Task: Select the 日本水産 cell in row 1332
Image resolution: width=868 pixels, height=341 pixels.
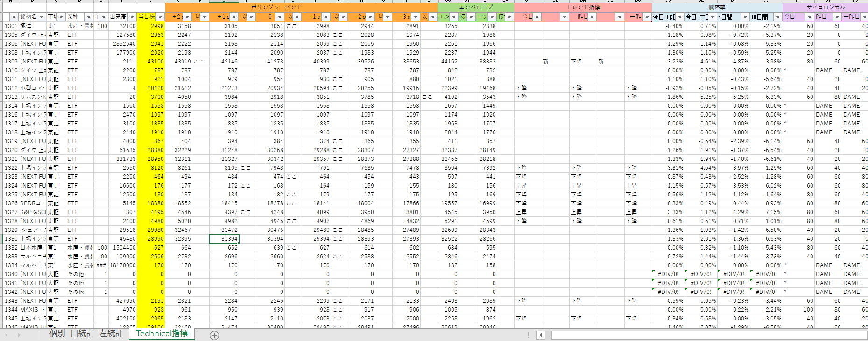Action: (x=33, y=248)
